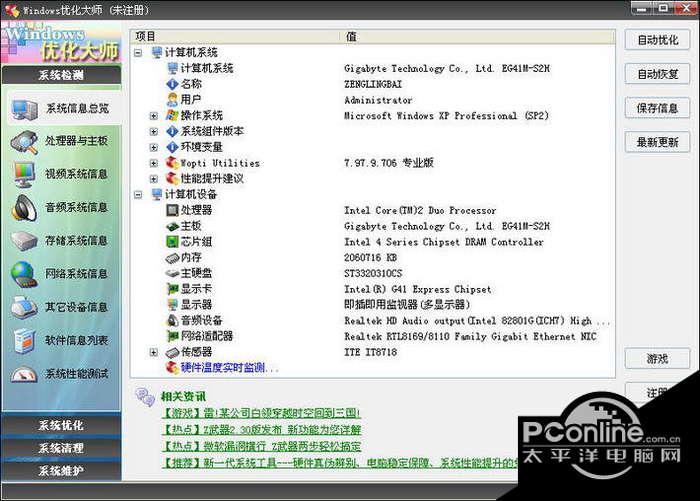This screenshot has height=501, width=700.
Task: Open 硬件温度实时监测 link
Action: [229, 368]
